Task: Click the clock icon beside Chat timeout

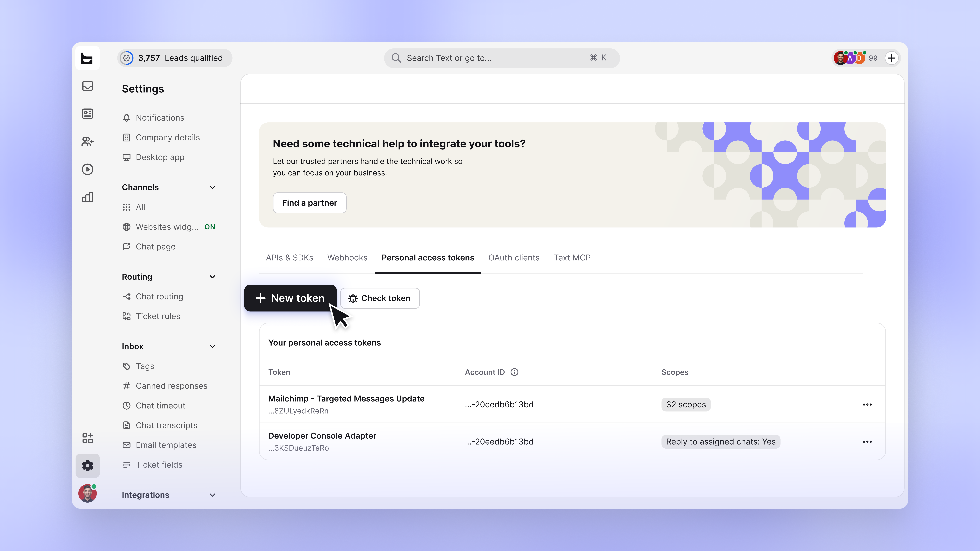Action: pos(127,406)
